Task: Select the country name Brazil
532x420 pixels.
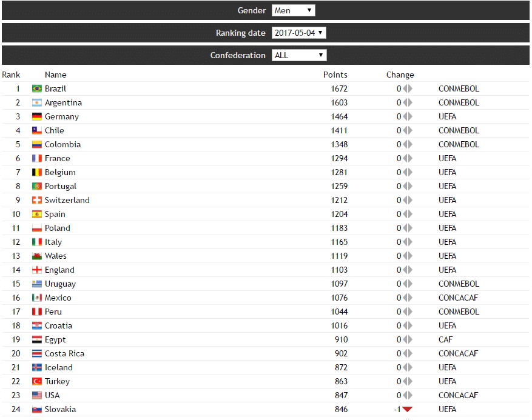Action: 55,89
